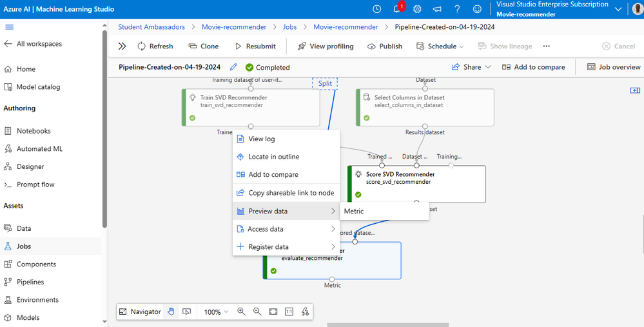
Task: Click the zoom to fit icon
Action: pyautogui.click(x=273, y=312)
